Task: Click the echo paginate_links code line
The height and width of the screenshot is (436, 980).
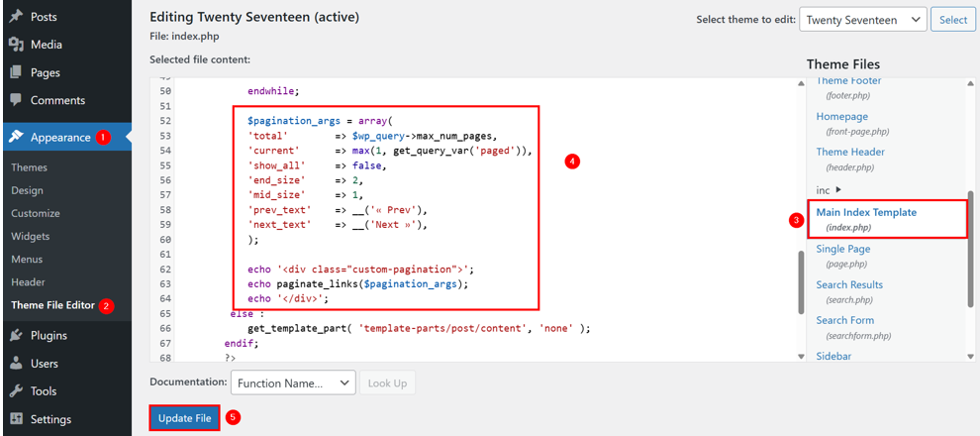Action: (x=358, y=284)
